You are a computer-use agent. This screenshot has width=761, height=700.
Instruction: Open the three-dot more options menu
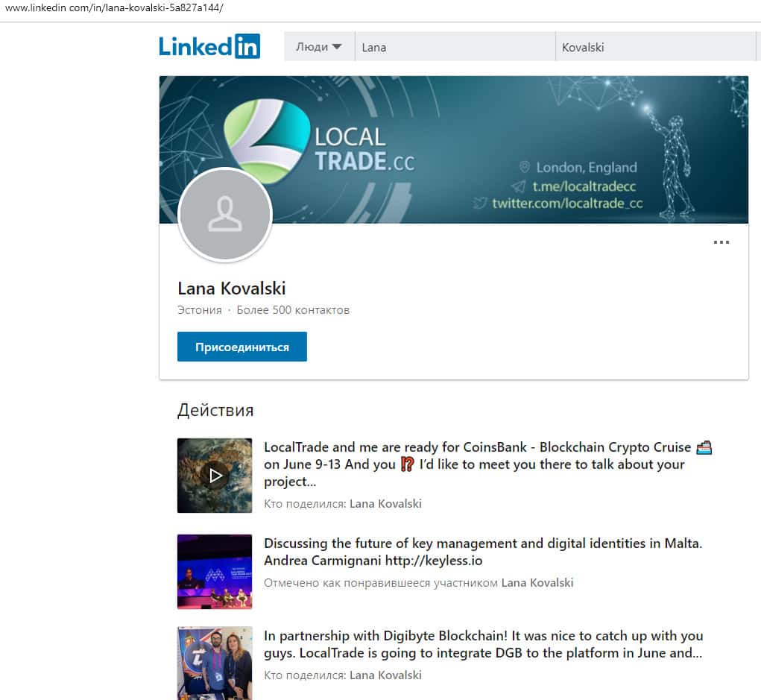[721, 242]
